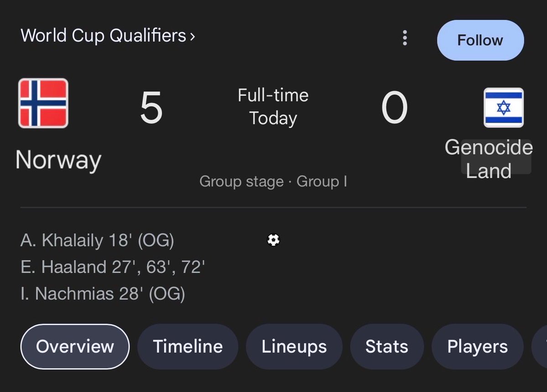This screenshot has width=547, height=392.
Task: Click Norway's score of 5
Action: pos(151,108)
